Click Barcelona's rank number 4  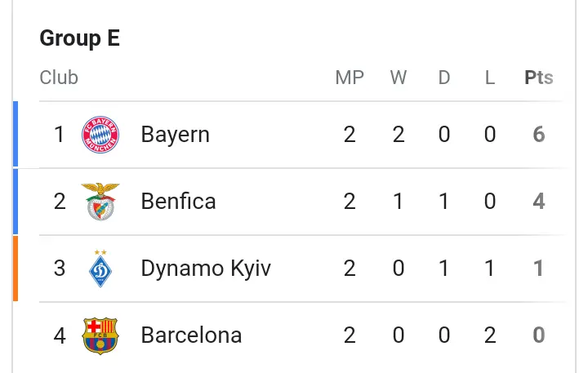(60, 335)
